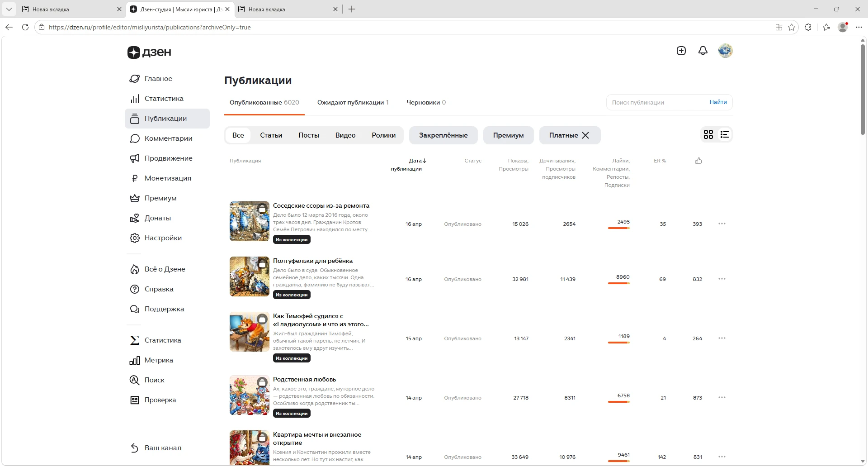This screenshot has width=868, height=467.
Task: Toggle the Закреплённые filter
Action: [443, 135]
